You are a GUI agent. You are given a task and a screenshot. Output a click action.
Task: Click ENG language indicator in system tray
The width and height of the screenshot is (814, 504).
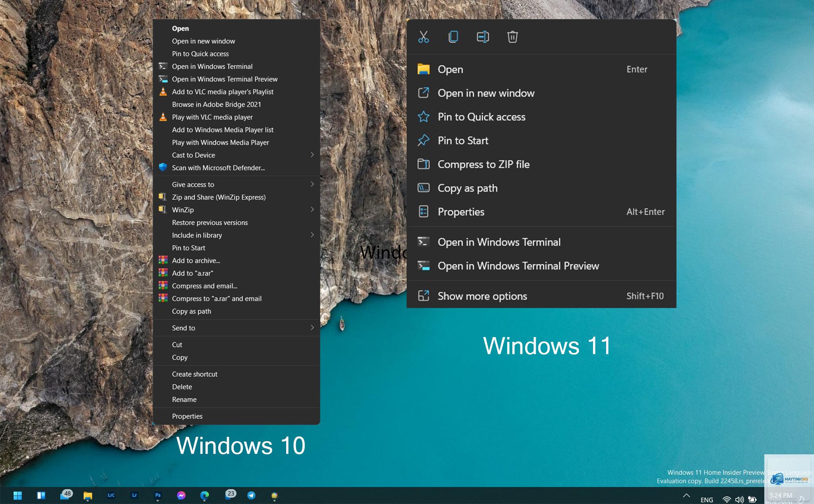pyautogui.click(x=707, y=500)
